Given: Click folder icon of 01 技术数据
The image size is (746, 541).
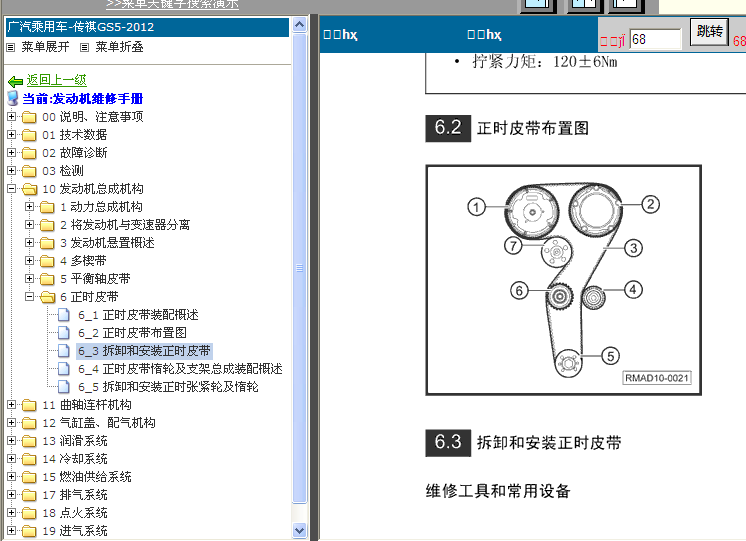Looking at the screenshot, I should point(29,135).
